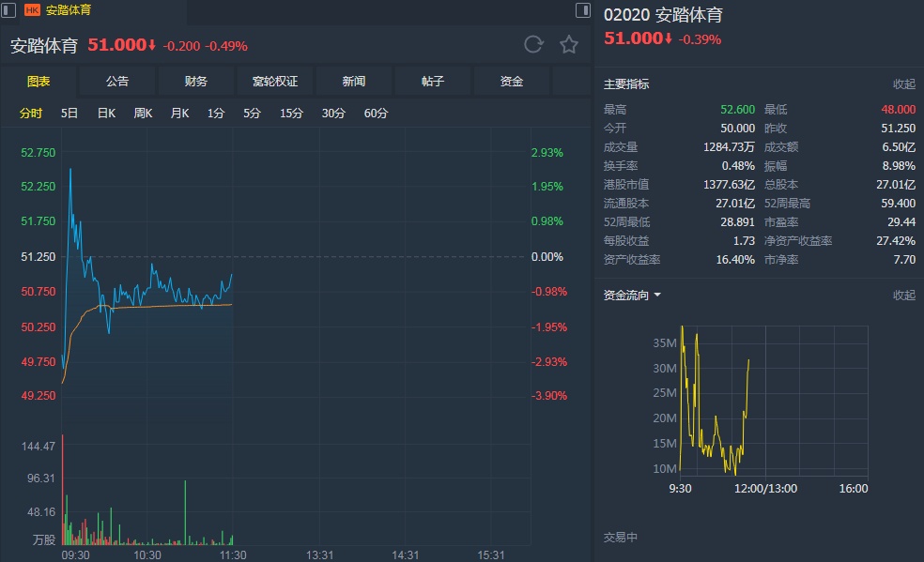The width and height of the screenshot is (924, 562).
Task: Add 安踏体育 to favorites with the star
Action: pos(569,45)
